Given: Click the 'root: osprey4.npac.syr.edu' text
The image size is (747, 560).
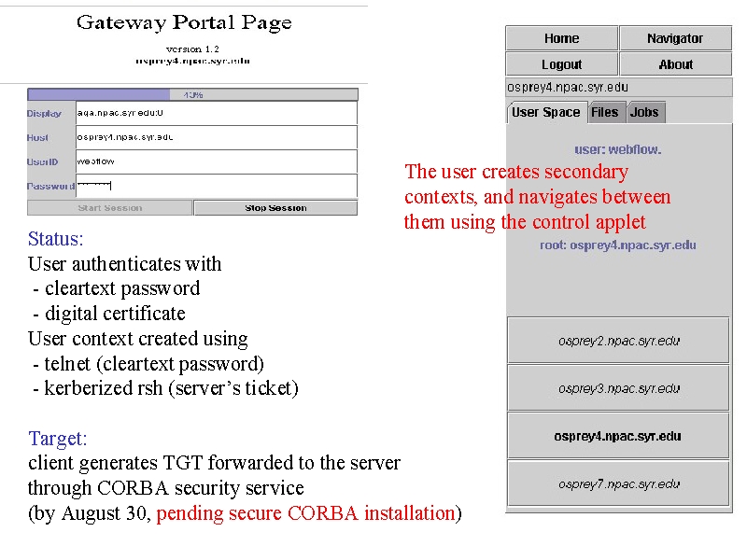Looking at the screenshot, I should (618, 245).
